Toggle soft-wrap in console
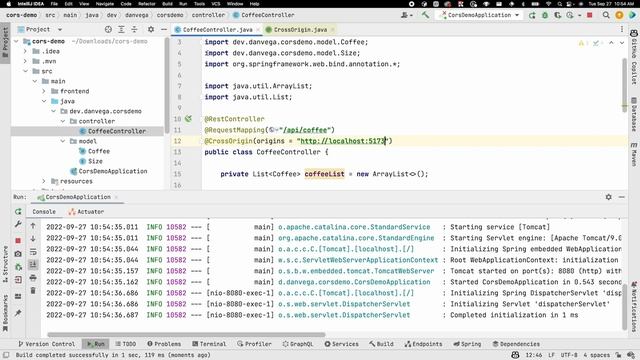Viewport: 640px width, 360px height. coord(33,252)
